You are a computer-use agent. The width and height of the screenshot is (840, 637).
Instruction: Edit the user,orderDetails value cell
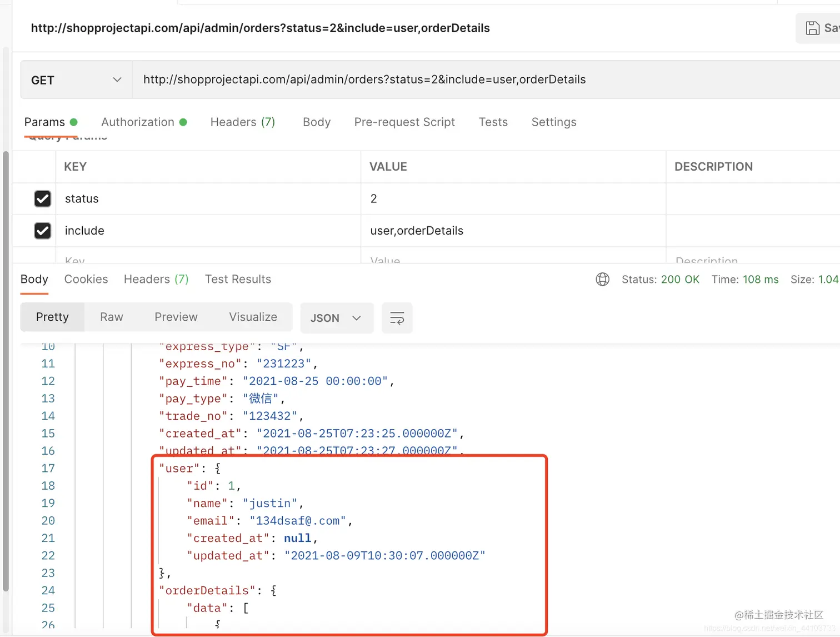pyautogui.click(x=513, y=231)
